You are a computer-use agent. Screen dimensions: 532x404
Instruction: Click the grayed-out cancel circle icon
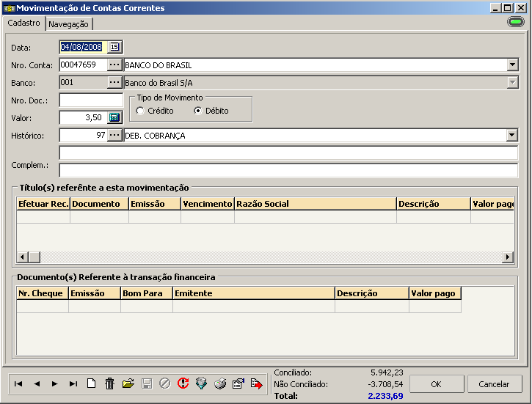165,383
